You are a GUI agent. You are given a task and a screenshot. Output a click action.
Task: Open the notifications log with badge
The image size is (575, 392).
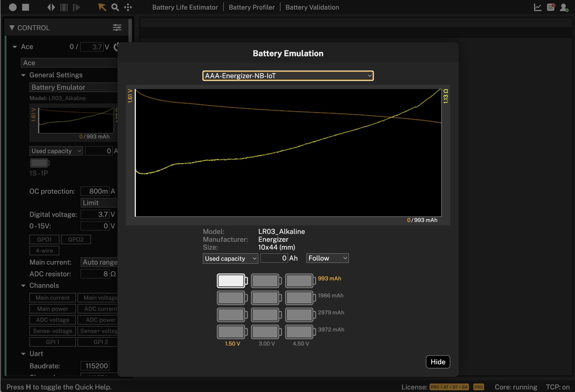[551, 7]
